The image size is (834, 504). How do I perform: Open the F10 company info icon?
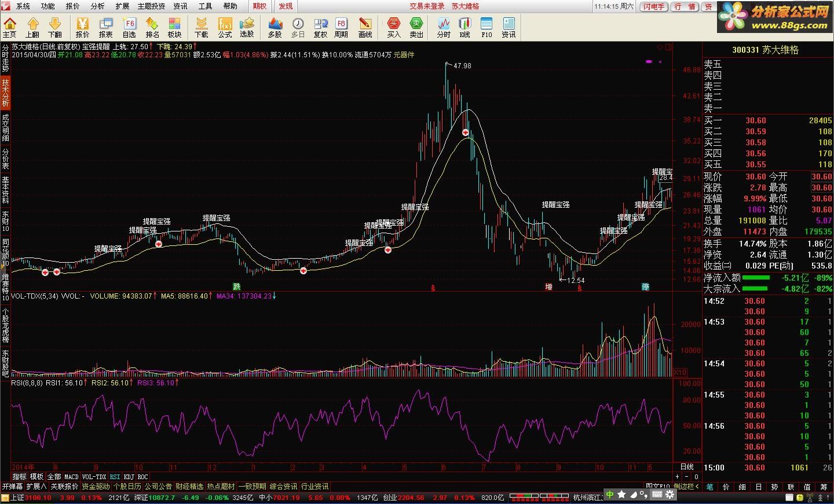487,27
